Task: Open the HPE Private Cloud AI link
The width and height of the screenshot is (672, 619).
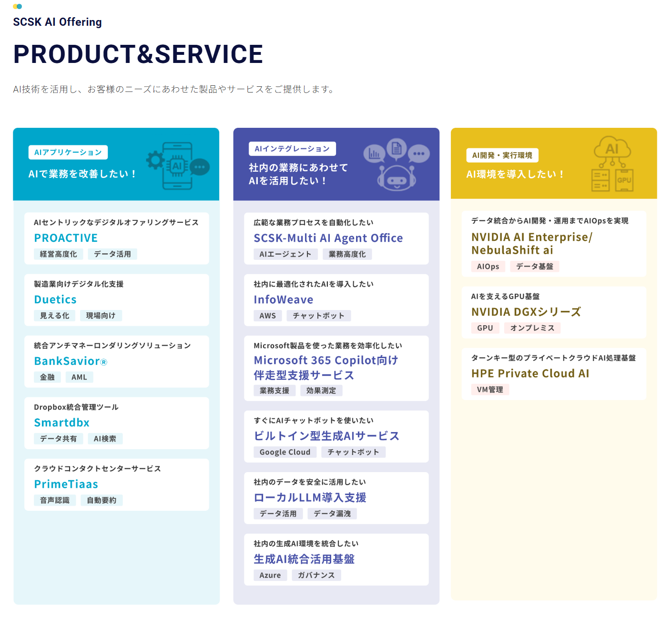Action: click(530, 373)
